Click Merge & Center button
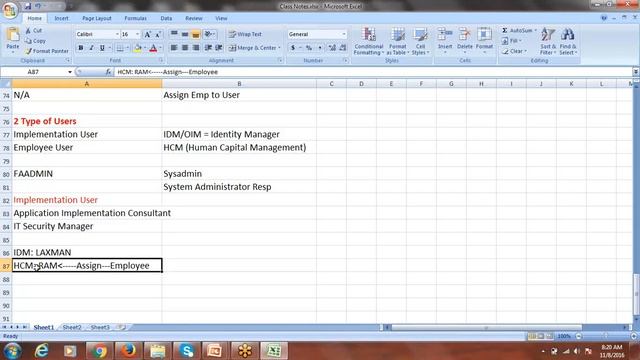The image size is (640, 360). point(255,48)
